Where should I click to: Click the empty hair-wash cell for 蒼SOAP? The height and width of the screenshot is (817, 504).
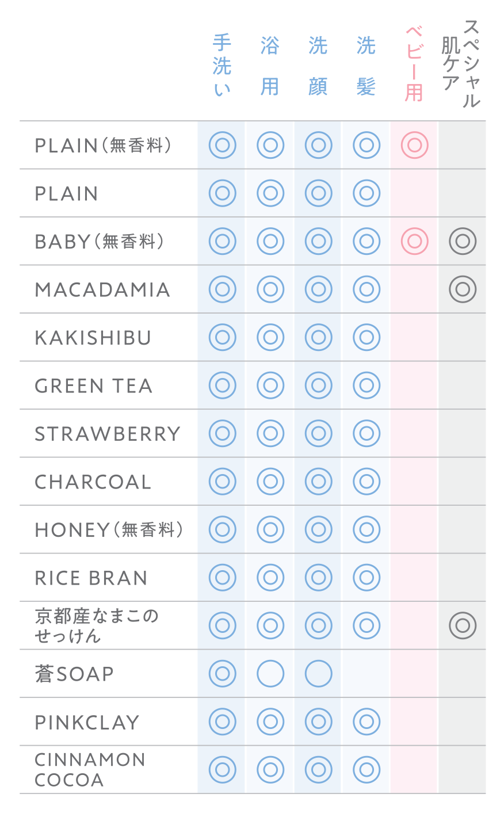point(366,674)
